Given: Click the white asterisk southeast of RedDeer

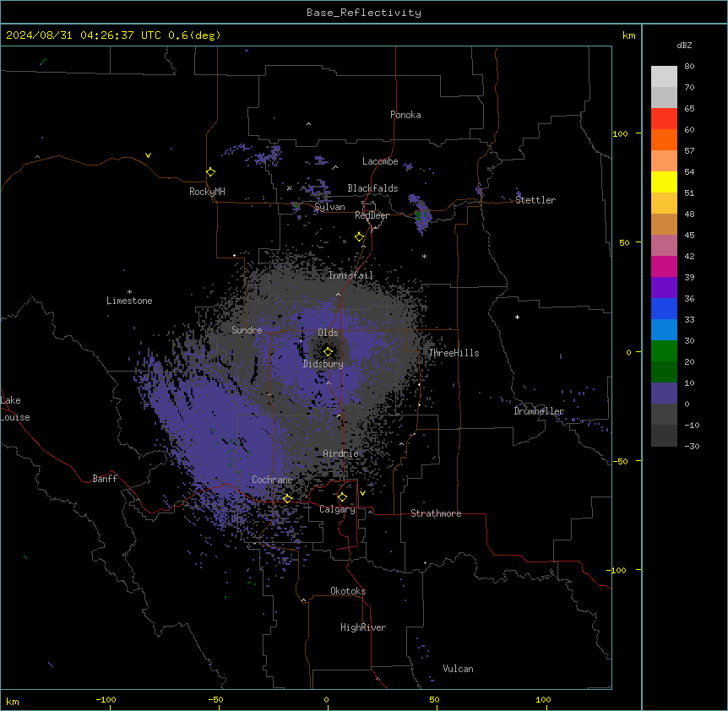Looking at the screenshot, I should [424, 257].
